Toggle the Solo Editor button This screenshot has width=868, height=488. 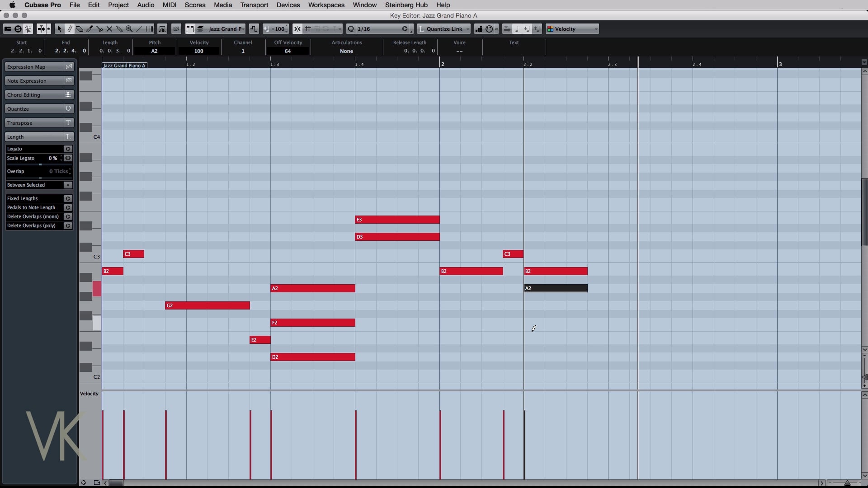click(18, 29)
